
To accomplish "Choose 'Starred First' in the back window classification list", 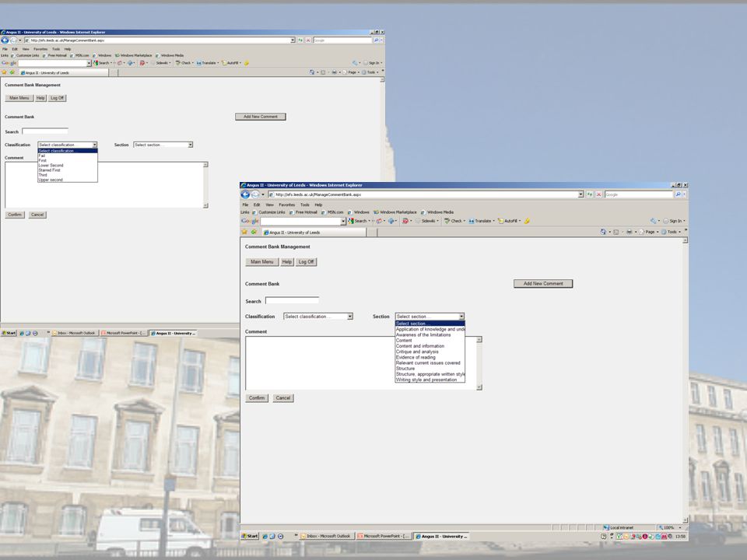I will [68, 170].
